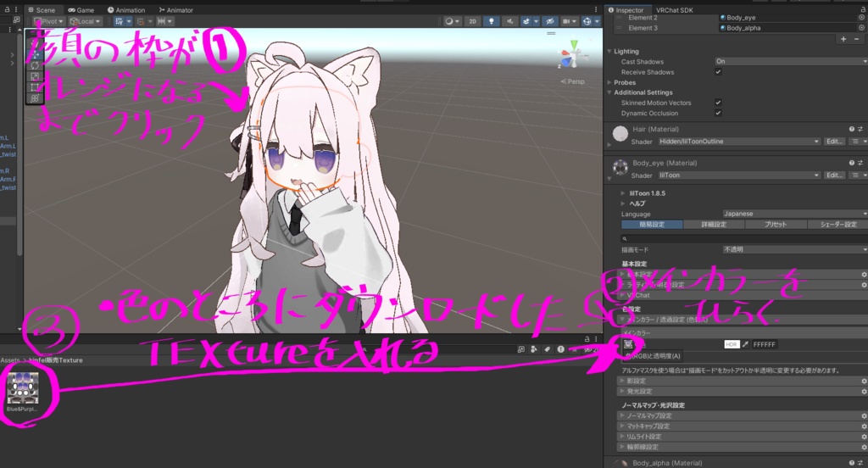Screen dimensions: 868x468
Task: Toggle scene effects (skybox/fog) icon
Action: (x=528, y=21)
